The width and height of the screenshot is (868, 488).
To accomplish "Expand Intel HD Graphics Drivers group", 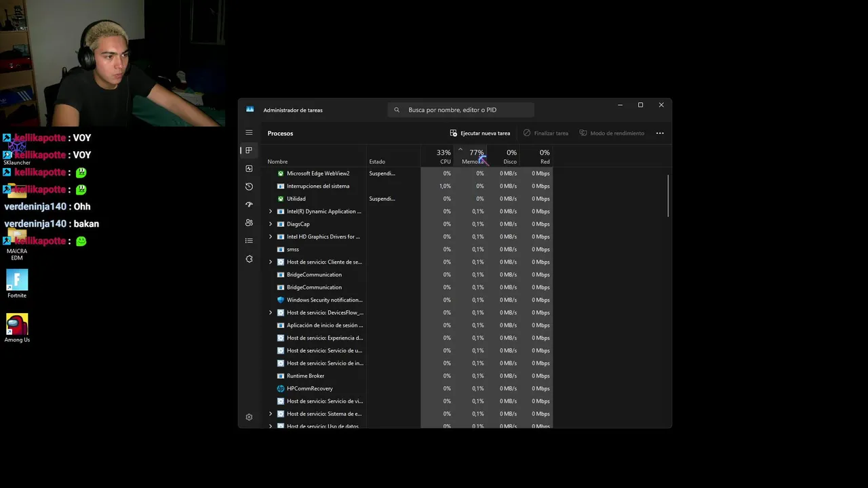I will click(271, 237).
